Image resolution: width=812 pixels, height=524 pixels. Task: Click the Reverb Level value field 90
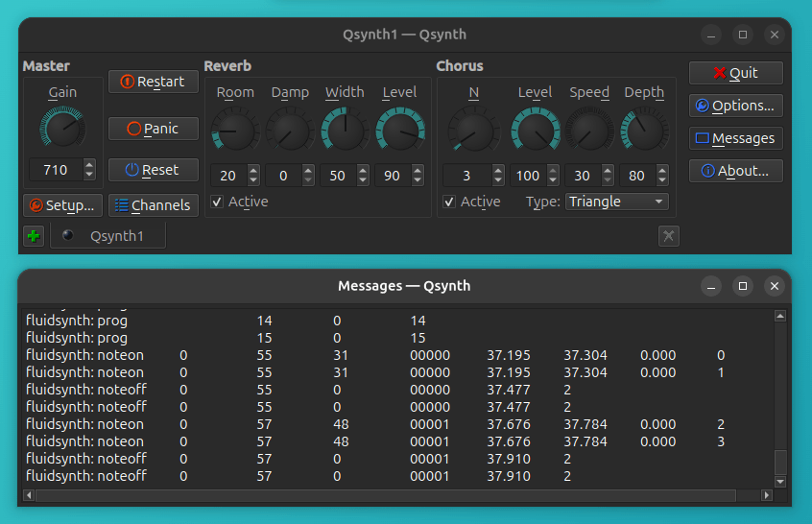[x=393, y=176]
